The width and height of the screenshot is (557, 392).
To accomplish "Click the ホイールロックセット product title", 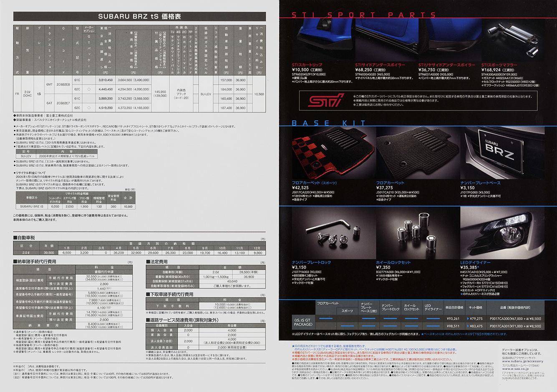I will 393,262.
